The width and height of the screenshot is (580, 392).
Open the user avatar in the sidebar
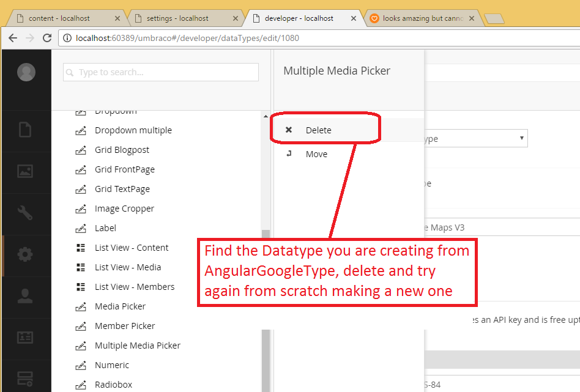coord(26,72)
